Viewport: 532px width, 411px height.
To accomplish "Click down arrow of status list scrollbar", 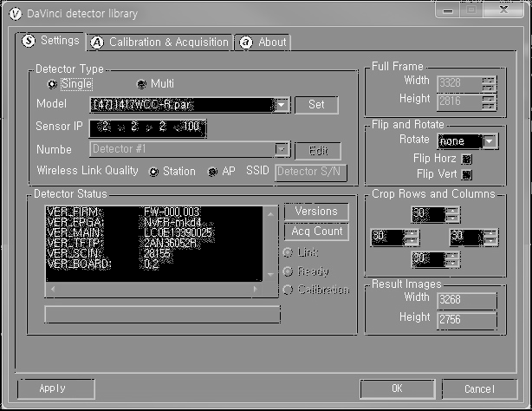I will [x=270, y=274].
